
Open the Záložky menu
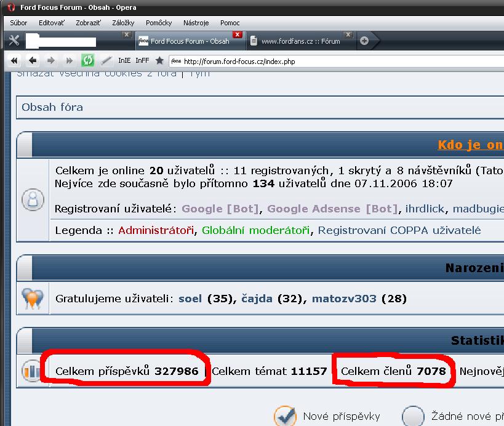pyautogui.click(x=123, y=23)
